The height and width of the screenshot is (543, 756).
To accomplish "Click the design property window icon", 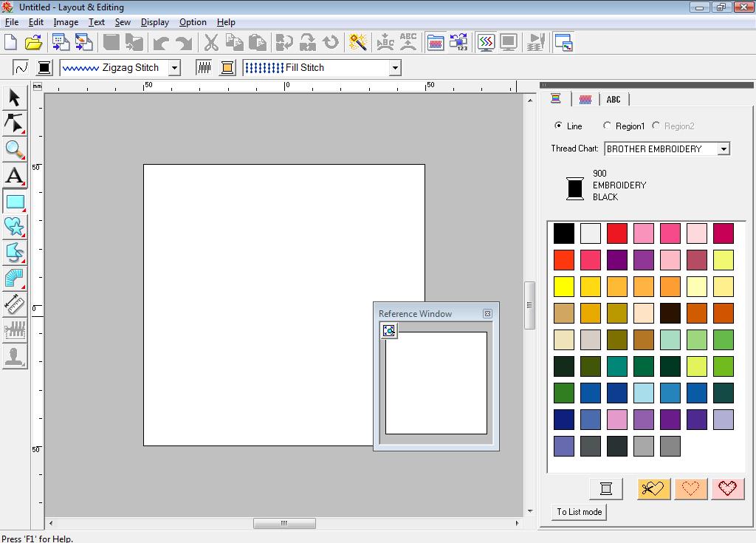I will pos(563,42).
